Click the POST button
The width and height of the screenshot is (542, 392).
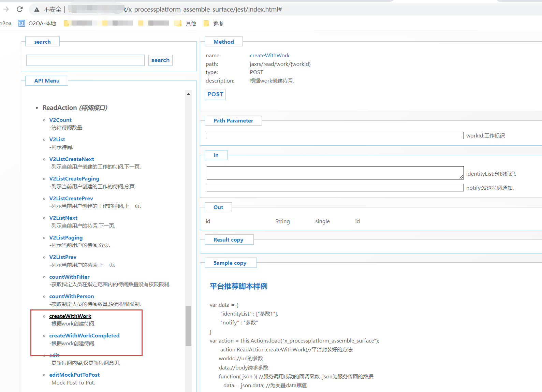(x=215, y=94)
